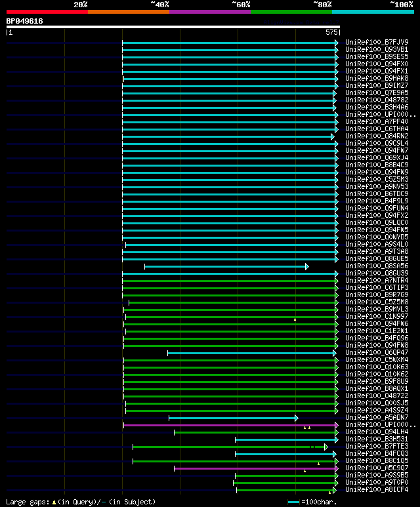Viewport: 420px width, 507px height.
Task: Open hit UniRef100_B8AQX1
Action: pyautogui.click(x=377, y=389)
